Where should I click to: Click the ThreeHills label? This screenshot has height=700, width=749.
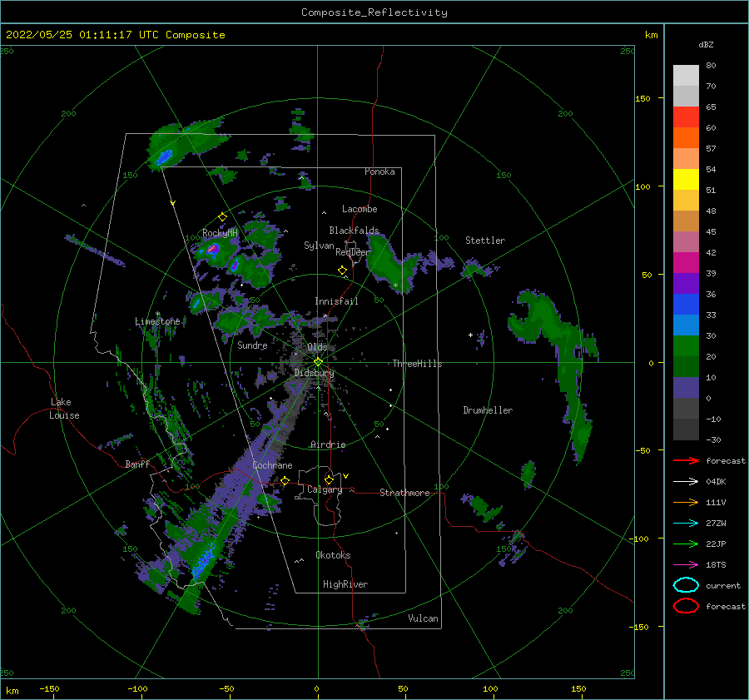(x=417, y=364)
